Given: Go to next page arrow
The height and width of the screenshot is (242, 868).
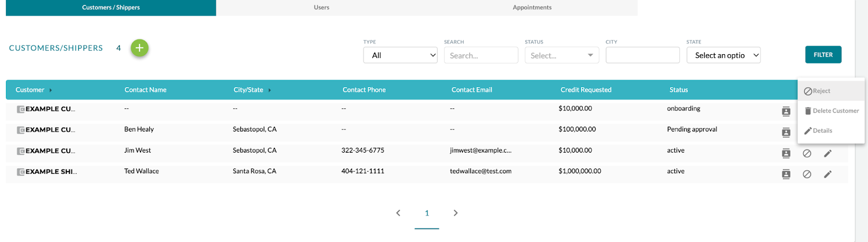Looking at the screenshot, I should [456, 213].
